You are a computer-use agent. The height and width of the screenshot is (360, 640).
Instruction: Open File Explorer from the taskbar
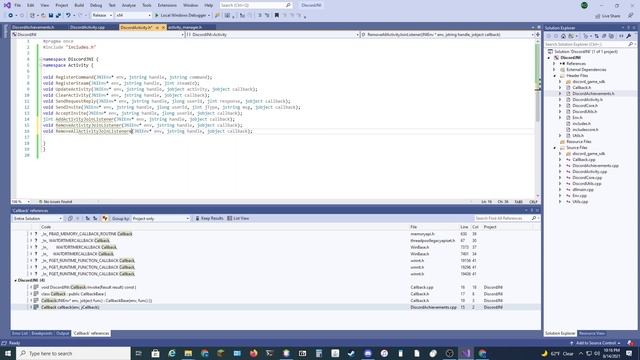click(x=188, y=353)
